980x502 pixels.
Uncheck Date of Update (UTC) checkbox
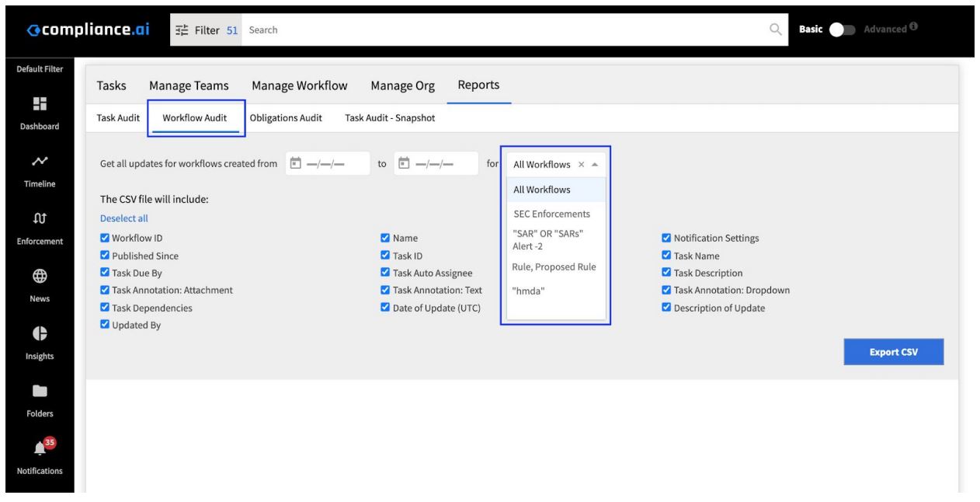click(385, 308)
